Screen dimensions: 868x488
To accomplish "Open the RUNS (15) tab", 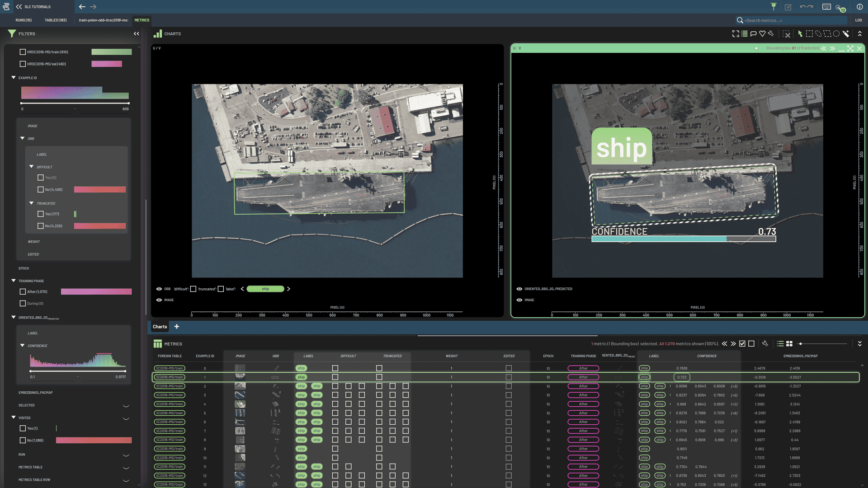I will click(24, 20).
